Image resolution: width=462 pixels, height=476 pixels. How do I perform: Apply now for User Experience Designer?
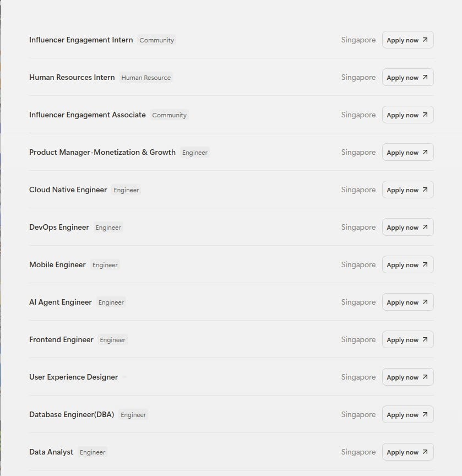[407, 377]
